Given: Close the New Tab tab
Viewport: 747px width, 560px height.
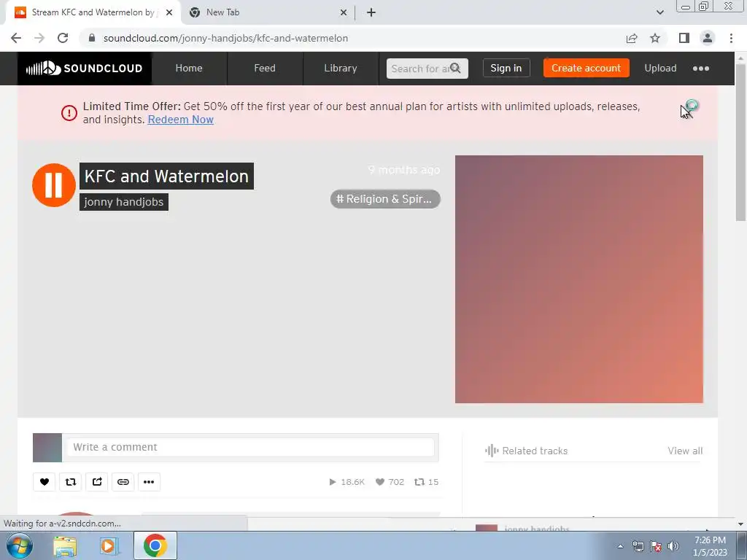Looking at the screenshot, I should coord(344,13).
